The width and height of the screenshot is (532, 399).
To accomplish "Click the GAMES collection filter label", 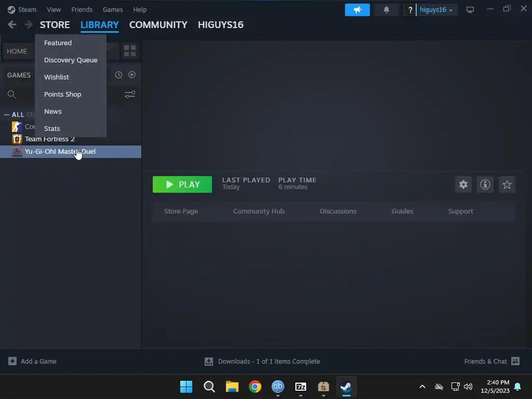I will tap(19, 75).
